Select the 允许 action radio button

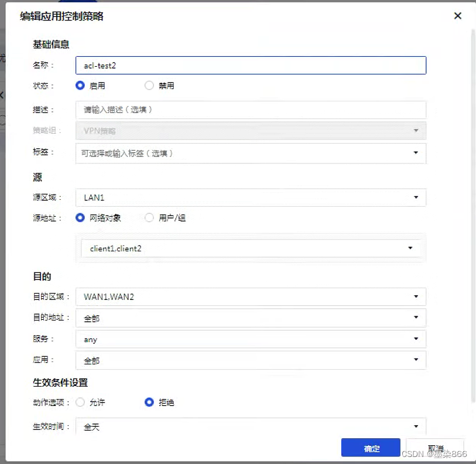tap(80, 402)
